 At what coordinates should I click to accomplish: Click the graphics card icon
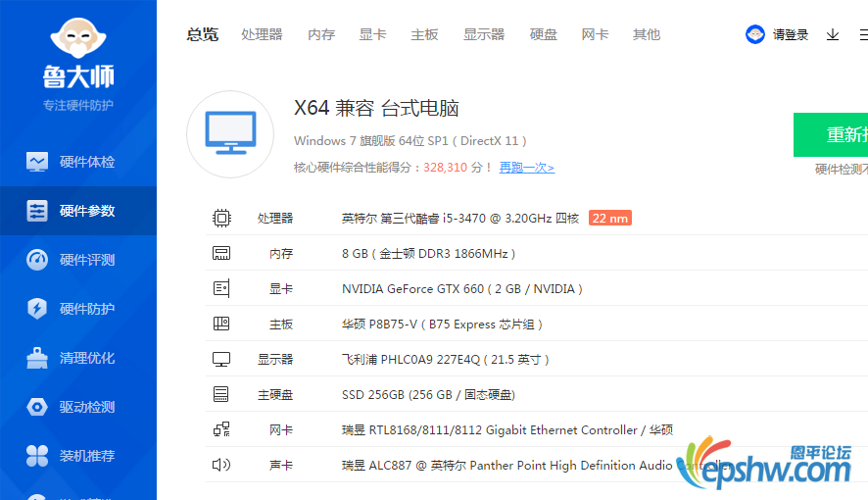click(x=221, y=288)
